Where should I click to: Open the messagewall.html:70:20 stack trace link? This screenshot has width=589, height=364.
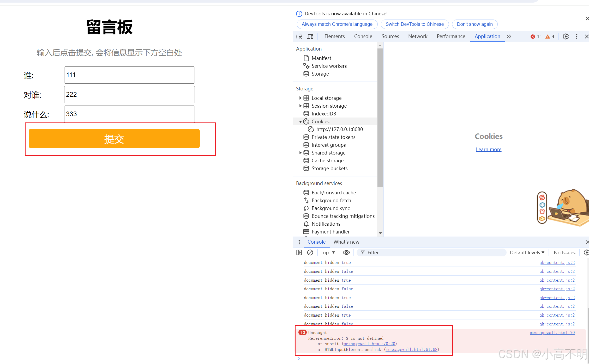(369, 344)
